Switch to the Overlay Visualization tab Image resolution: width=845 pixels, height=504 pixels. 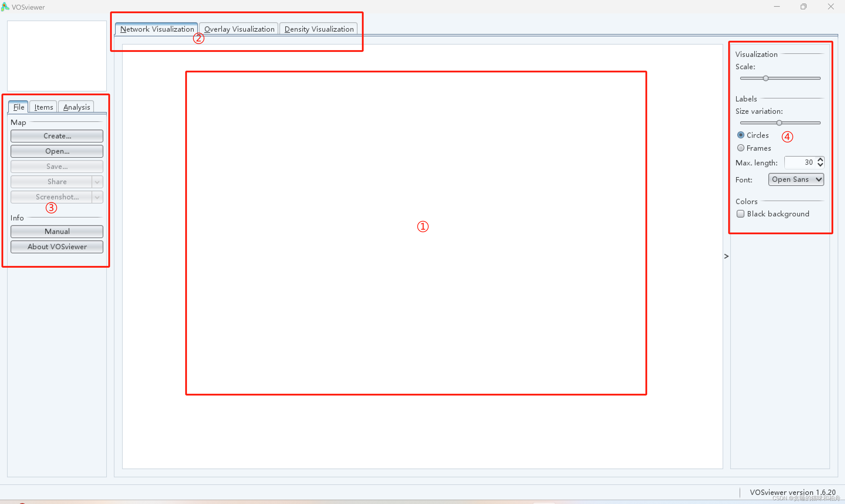pyautogui.click(x=239, y=29)
